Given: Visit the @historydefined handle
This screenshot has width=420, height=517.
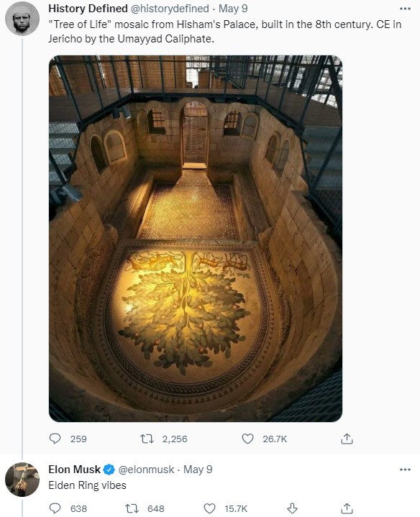Looking at the screenshot, I should (170, 9).
